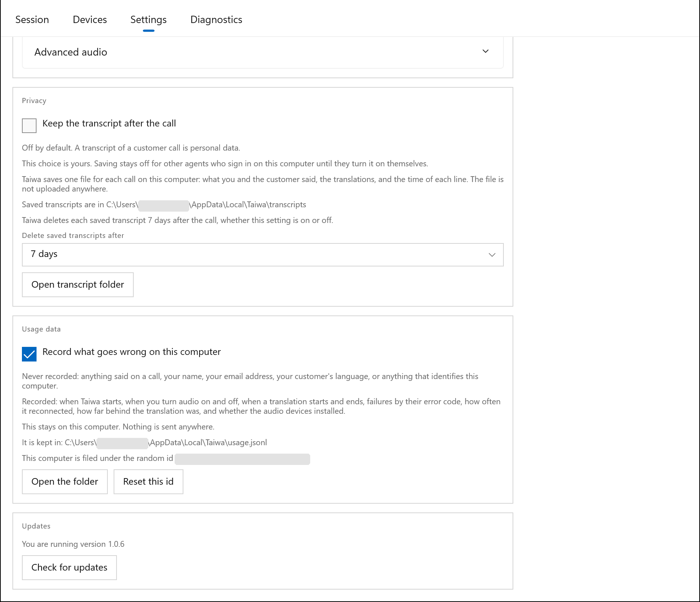Select the Settings tab
700x602 pixels.
coord(148,20)
